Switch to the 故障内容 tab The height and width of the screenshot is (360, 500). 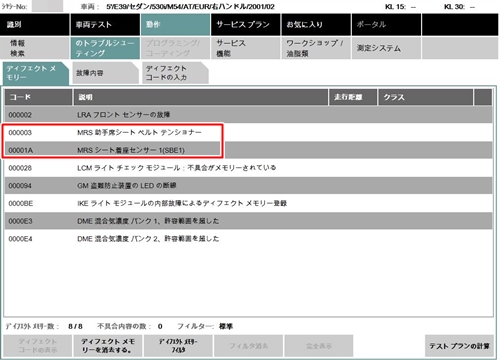coord(105,73)
